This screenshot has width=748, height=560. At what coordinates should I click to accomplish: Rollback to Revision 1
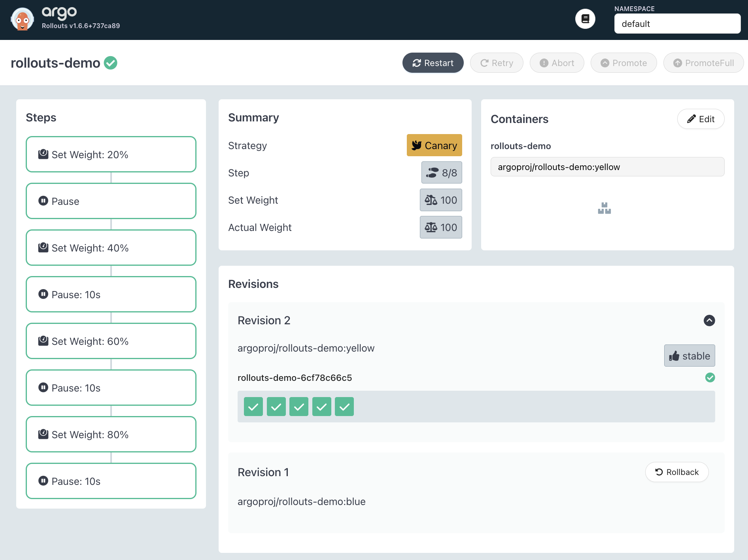[676, 472]
